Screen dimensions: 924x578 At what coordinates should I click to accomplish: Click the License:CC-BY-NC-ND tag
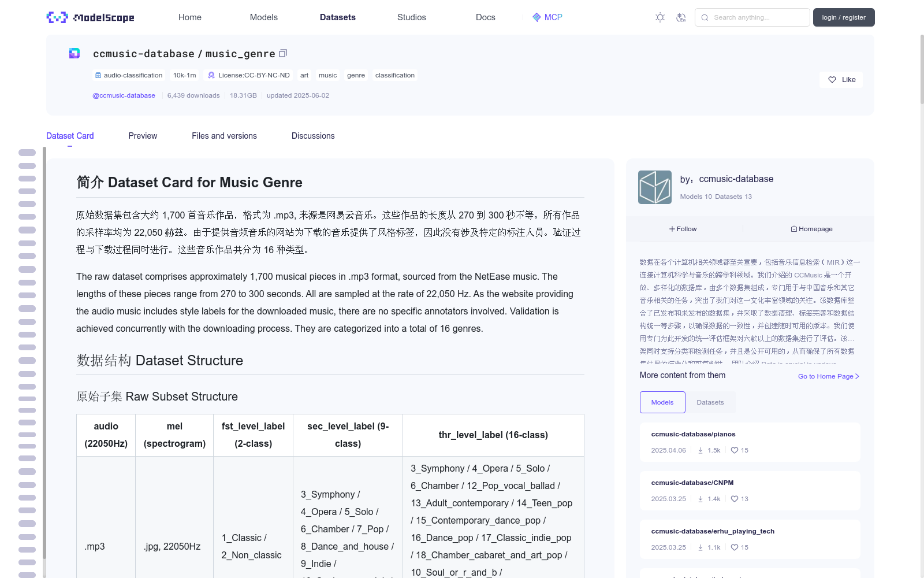point(248,75)
